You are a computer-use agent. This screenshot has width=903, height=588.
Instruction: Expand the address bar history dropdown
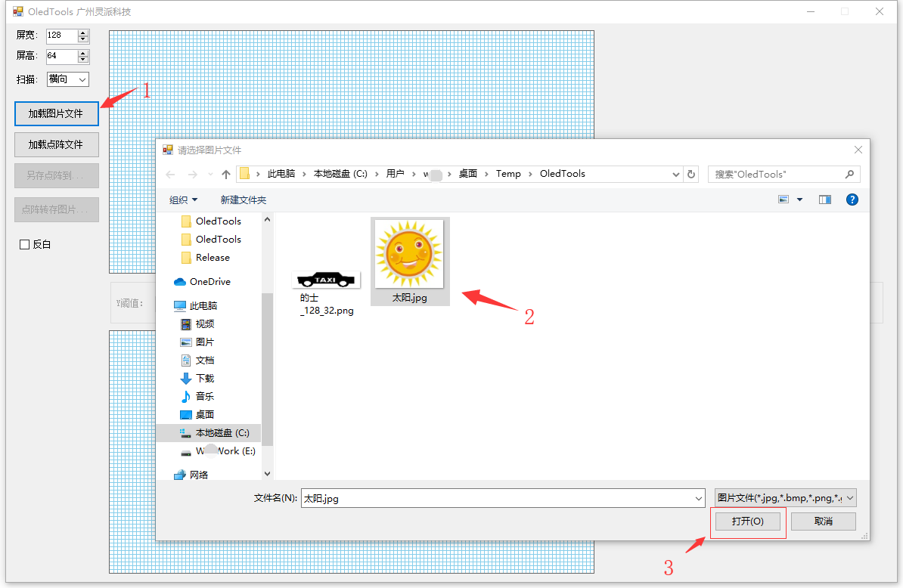pyautogui.click(x=676, y=175)
